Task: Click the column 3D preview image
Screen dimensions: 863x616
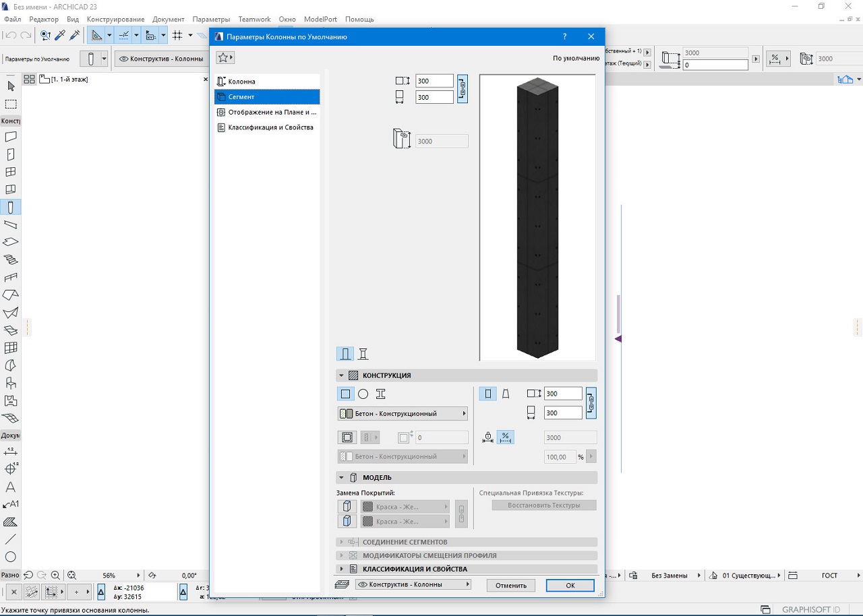Action: coord(537,217)
